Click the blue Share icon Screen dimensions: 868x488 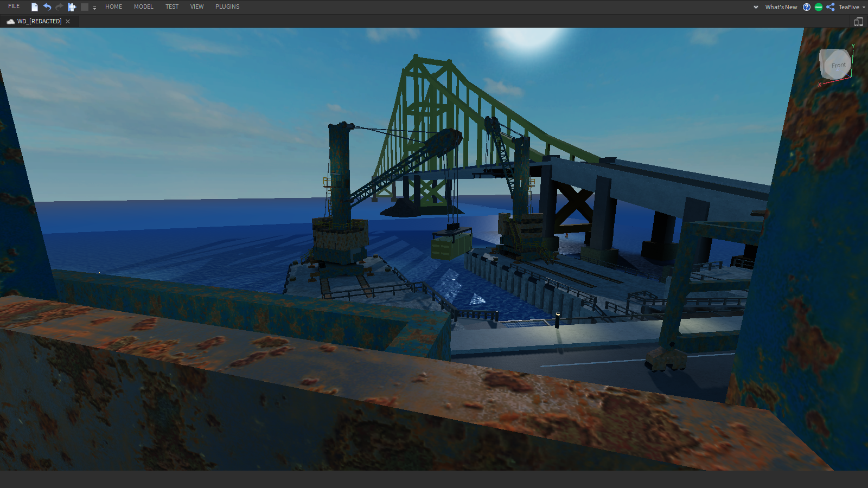tap(831, 7)
